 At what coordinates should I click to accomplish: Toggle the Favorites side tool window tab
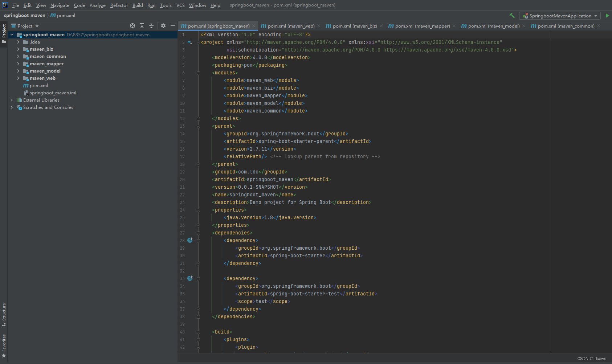[x=4, y=346]
